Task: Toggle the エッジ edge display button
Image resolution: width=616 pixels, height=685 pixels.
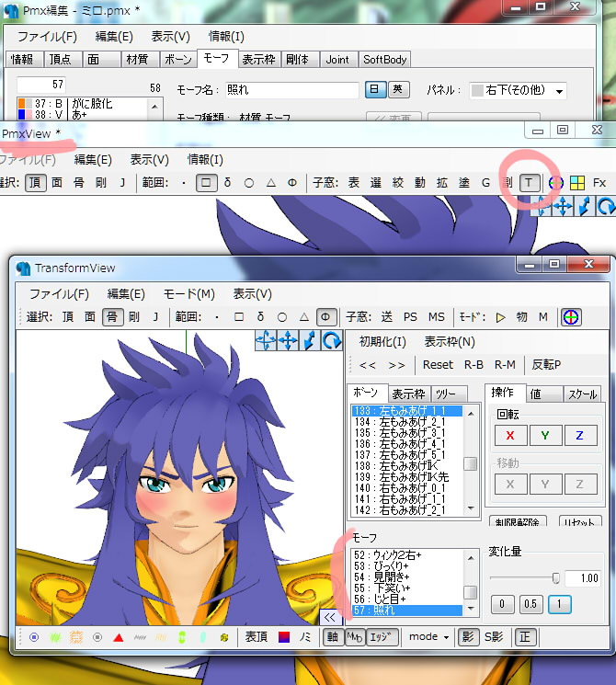Action: coord(382,637)
